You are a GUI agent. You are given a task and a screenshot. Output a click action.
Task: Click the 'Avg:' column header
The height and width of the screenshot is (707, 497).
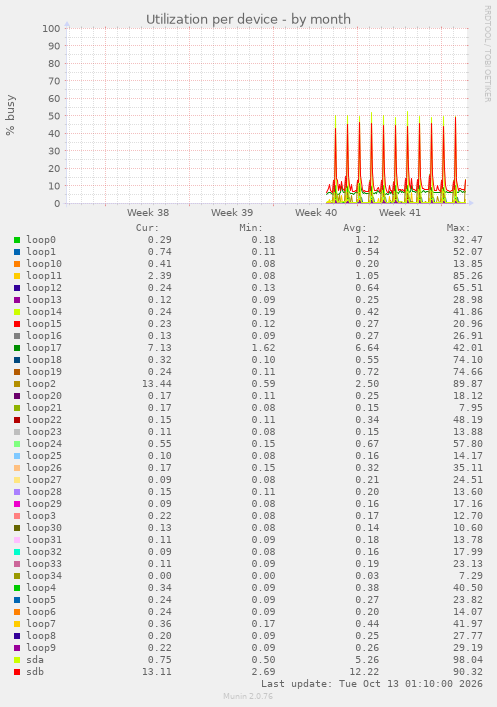[355, 228]
